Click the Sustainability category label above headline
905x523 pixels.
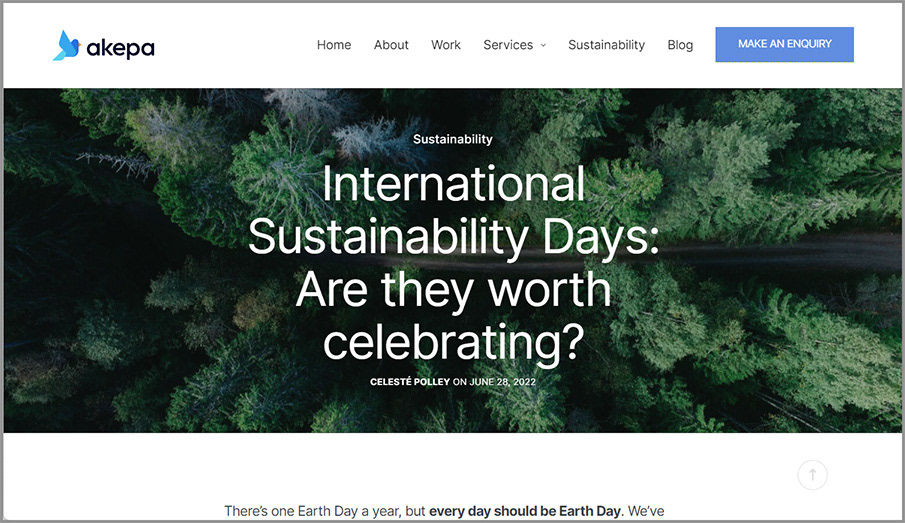coord(452,139)
